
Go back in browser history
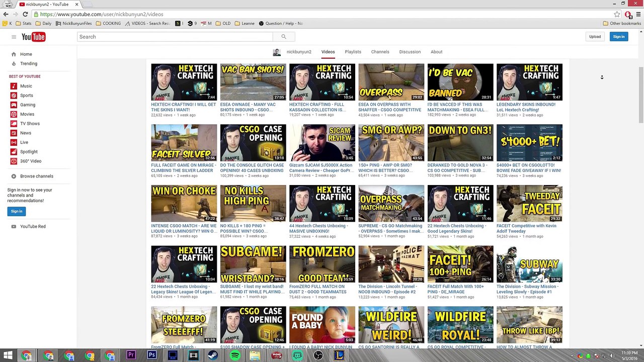coord(6,14)
